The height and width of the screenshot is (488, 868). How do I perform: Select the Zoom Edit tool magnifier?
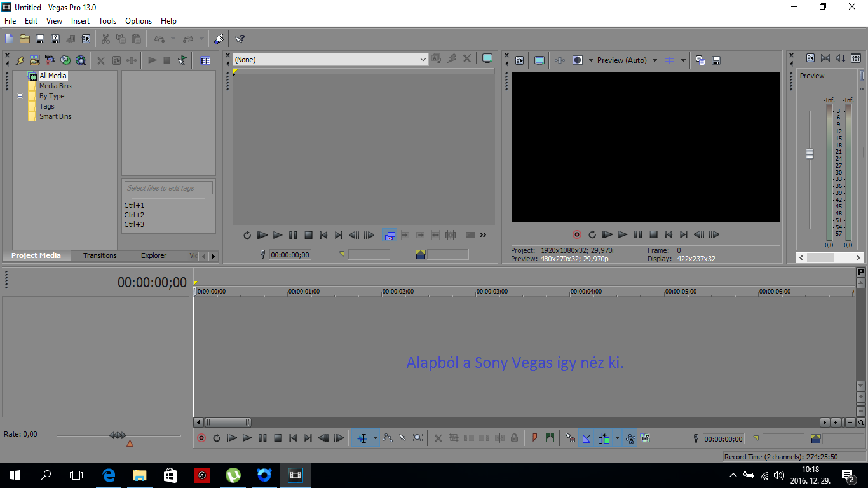(417, 438)
